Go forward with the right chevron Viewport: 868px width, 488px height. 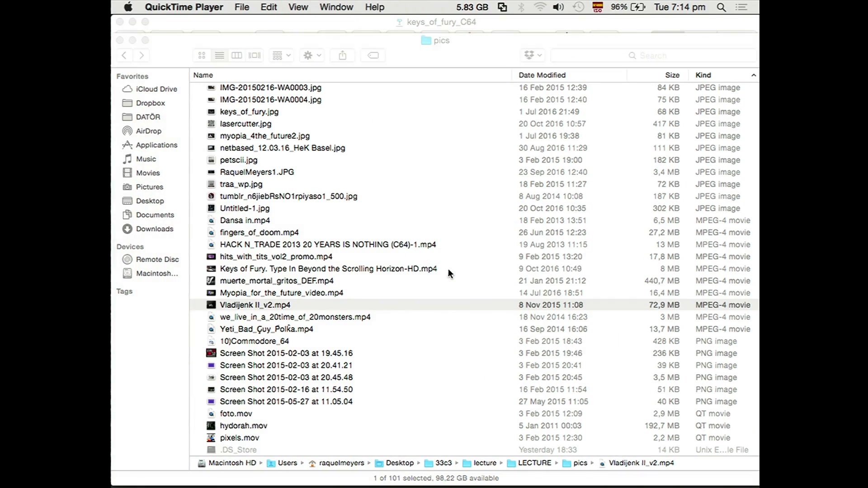click(x=142, y=55)
